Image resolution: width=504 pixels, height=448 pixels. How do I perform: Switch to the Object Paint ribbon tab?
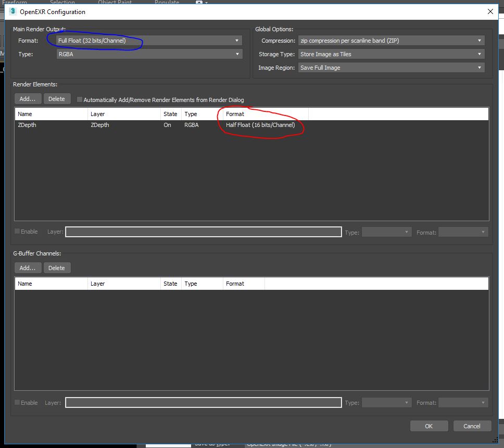coord(115,2)
